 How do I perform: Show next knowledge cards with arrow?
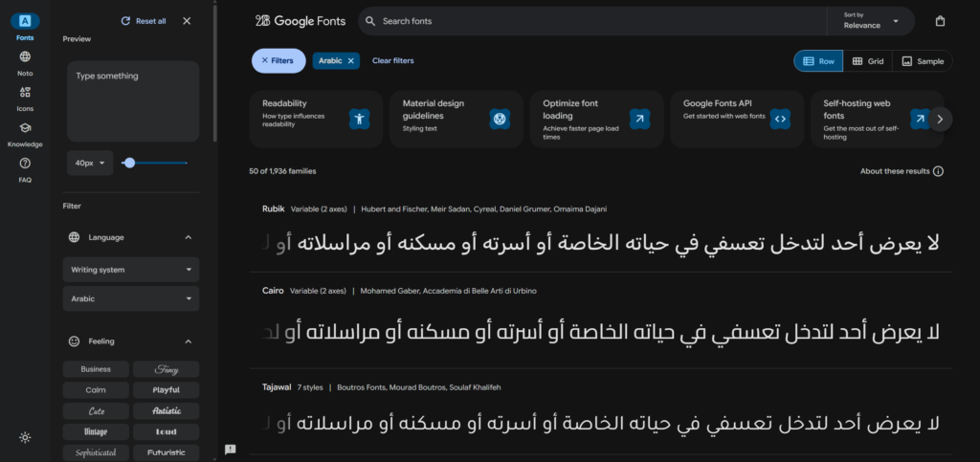pos(940,120)
